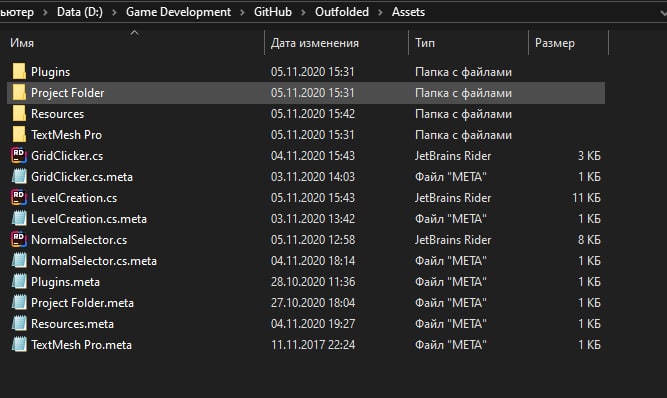This screenshot has width=667, height=398.
Task: Select the notepad icon of GridClicker.cs.meta
Action: point(19,176)
